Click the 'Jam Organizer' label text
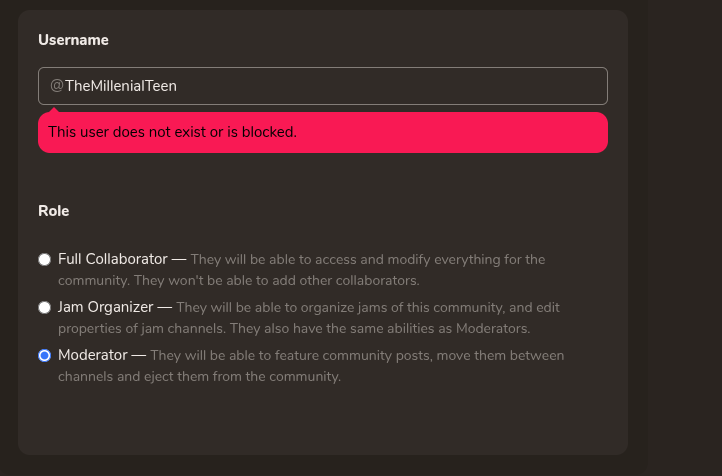 pyautogui.click(x=105, y=308)
